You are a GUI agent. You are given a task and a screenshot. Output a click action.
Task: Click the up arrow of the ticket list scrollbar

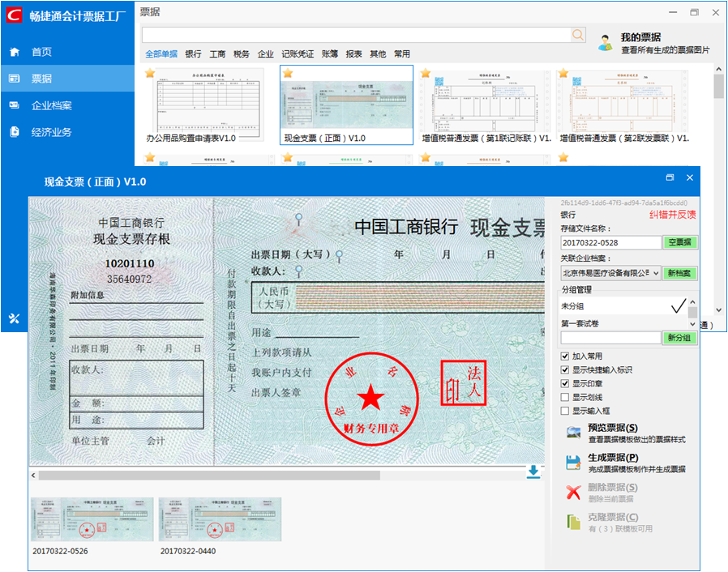(719, 69)
